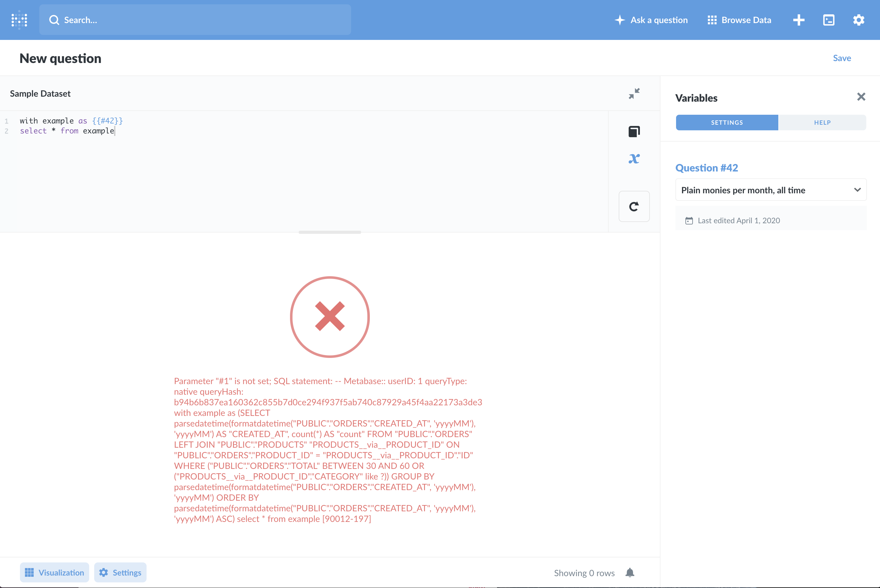Click the plus icon in the top bar
This screenshot has width=880, height=588.
click(799, 20)
